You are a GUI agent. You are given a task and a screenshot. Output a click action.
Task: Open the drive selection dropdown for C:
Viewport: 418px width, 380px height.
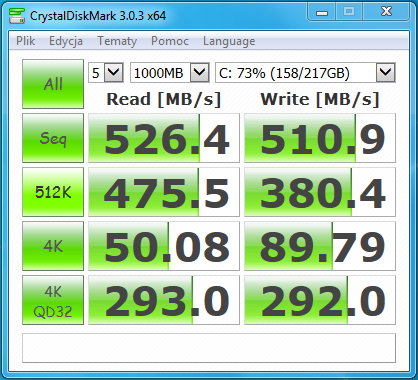(x=386, y=72)
